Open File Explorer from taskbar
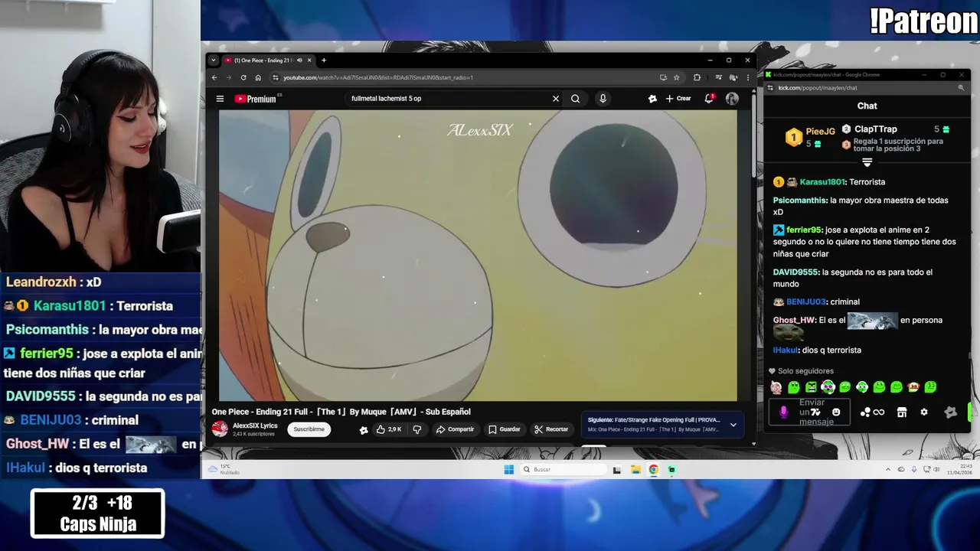The width and height of the screenshot is (980, 551). tap(635, 469)
